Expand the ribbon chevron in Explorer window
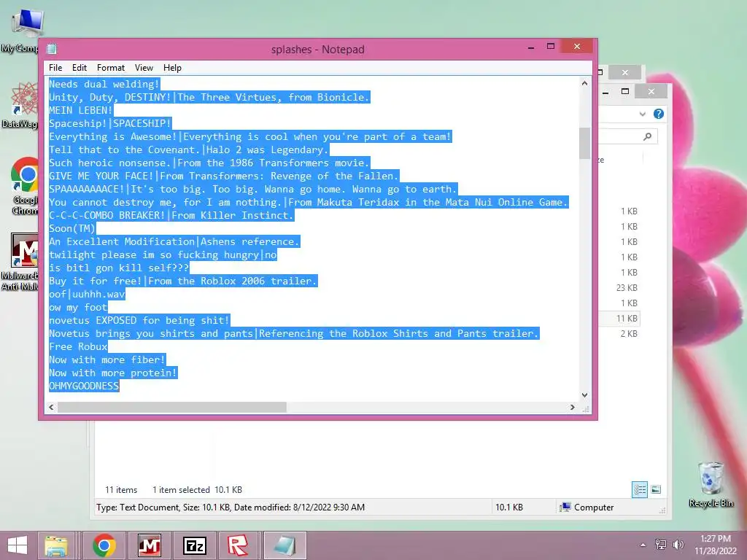 pos(643,114)
